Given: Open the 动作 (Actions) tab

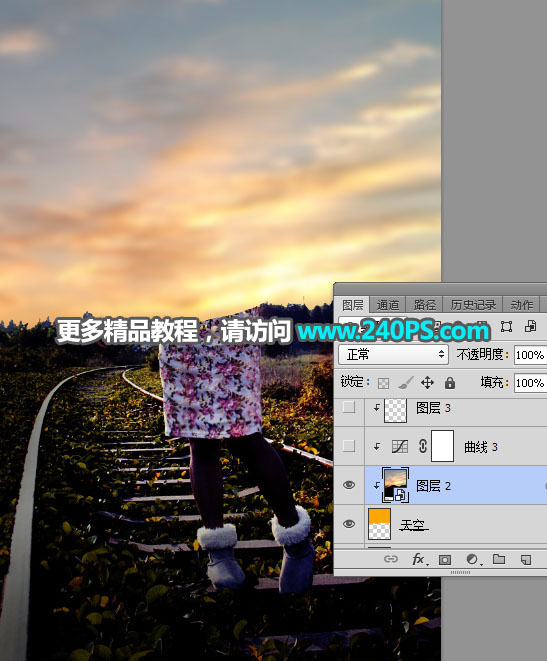Looking at the screenshot, I should pos(522,304).
